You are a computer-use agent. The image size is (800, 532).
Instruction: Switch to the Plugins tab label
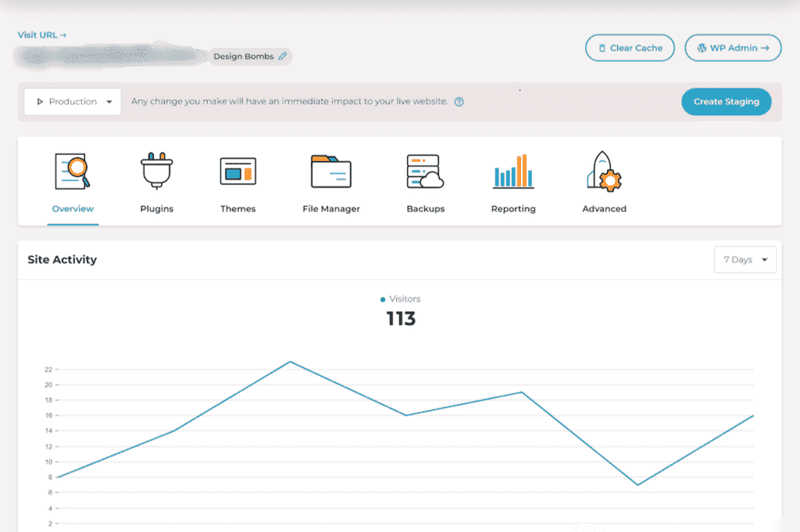(x=156, y=209)
